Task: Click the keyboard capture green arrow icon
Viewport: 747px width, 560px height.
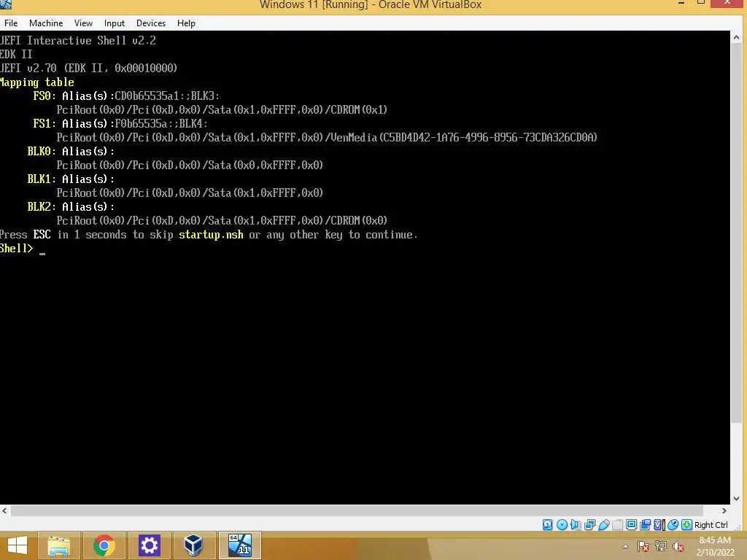Action: point(687,525)
